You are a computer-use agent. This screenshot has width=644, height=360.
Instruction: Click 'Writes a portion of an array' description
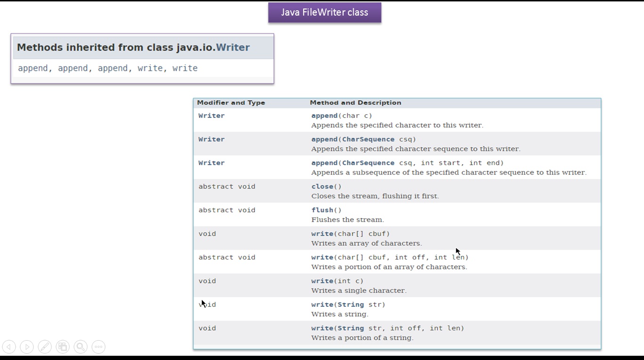point(389,267)
